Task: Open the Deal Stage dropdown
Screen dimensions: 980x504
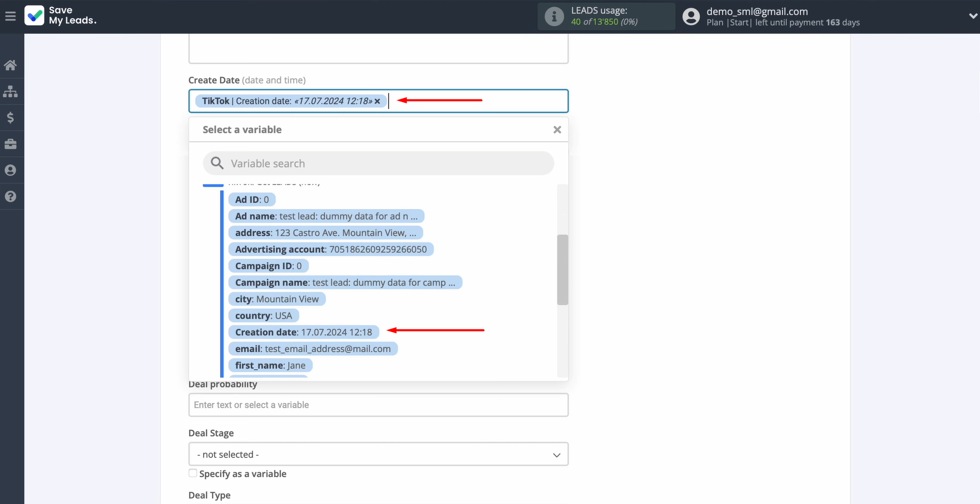Action: click(378, 454)
